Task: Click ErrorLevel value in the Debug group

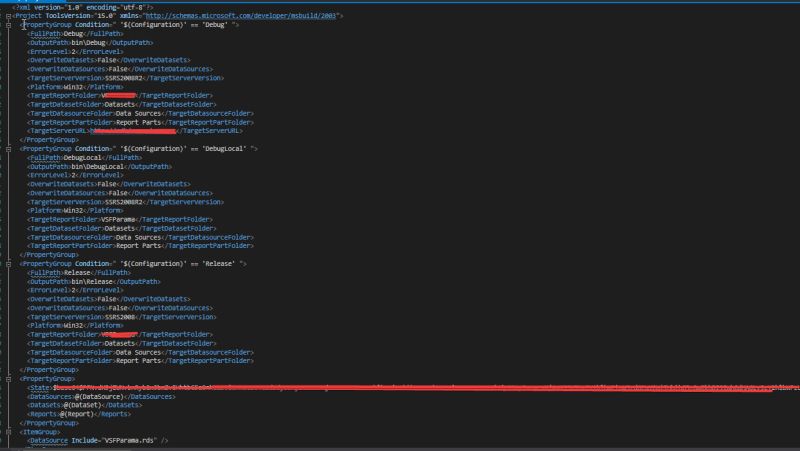Action: (73, 52)
